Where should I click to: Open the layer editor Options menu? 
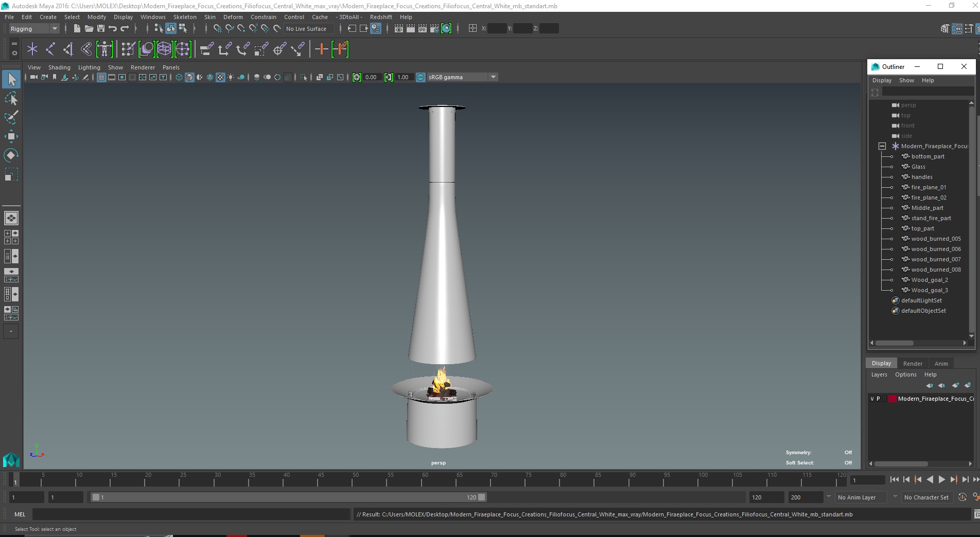(x=905, y=374)
